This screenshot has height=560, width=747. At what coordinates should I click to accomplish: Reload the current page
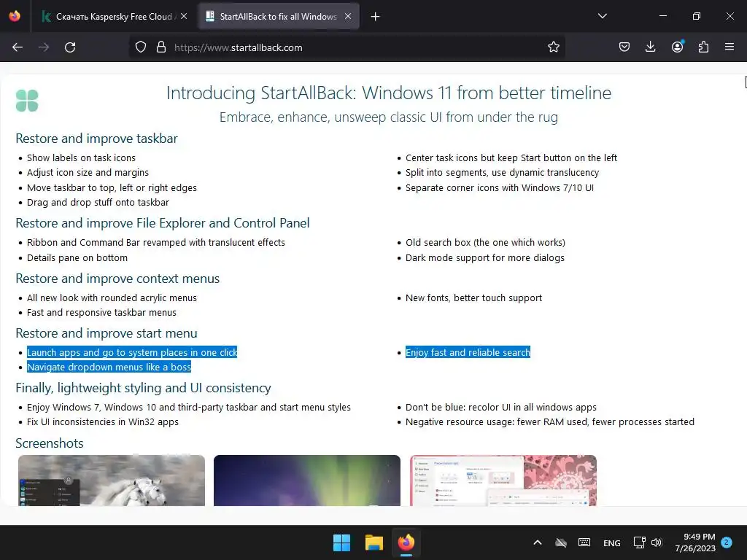point(70,47)
